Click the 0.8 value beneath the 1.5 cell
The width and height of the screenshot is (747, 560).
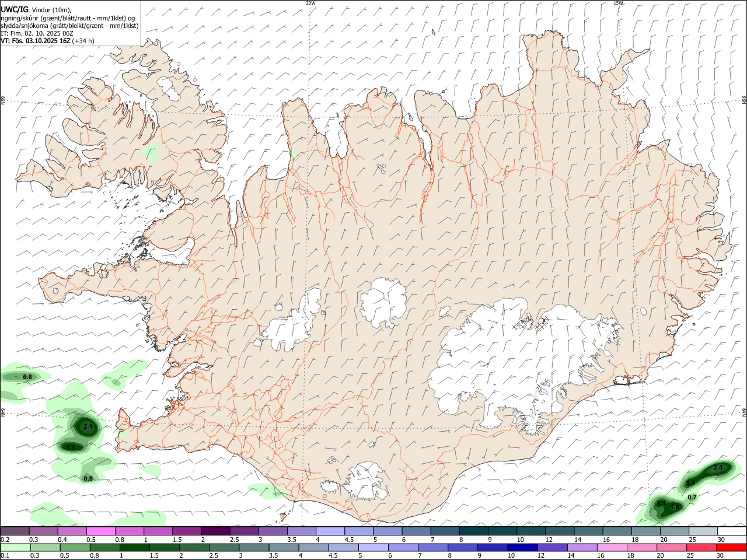[x=88, y=479]
